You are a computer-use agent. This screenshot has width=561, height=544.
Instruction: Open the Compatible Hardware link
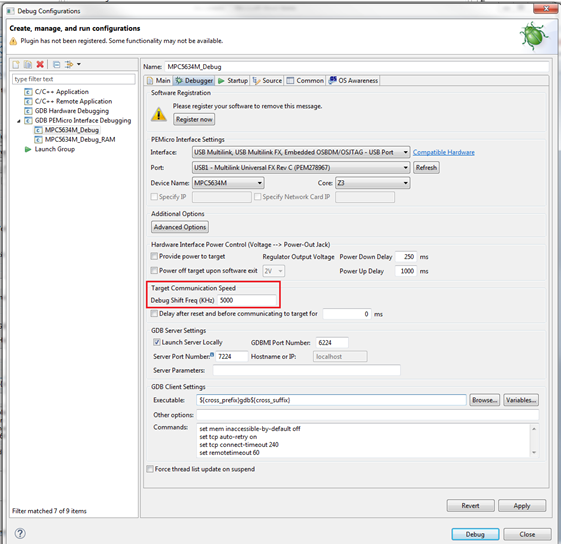[x=444, y=152]
